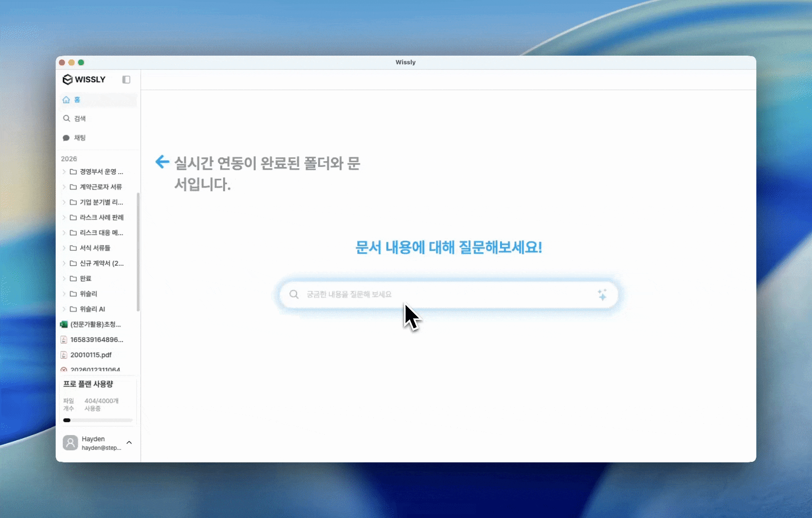Screen dimensions: 812x518
Task: Open the account menu chevron beside Hayden
Action: click(x=129, y=442)
